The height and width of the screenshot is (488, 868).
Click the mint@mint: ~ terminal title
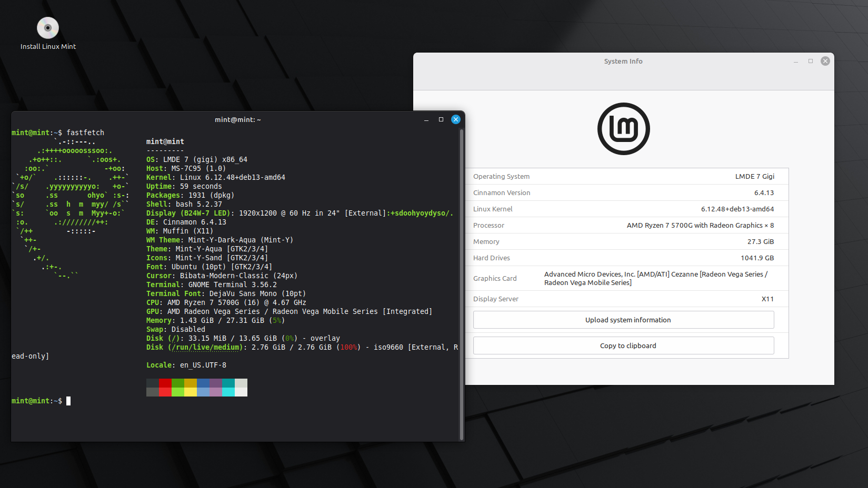[x=238, y=119]
